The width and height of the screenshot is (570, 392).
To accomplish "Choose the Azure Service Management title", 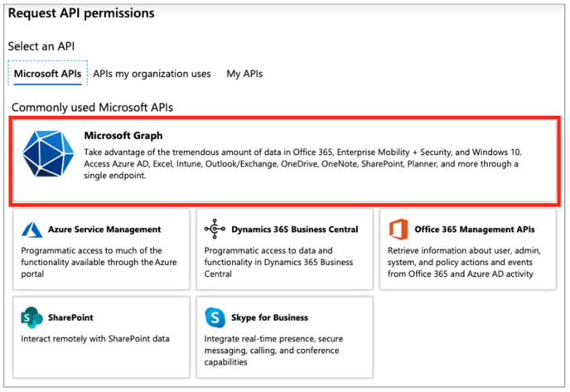I will click(x=106, y=229).
